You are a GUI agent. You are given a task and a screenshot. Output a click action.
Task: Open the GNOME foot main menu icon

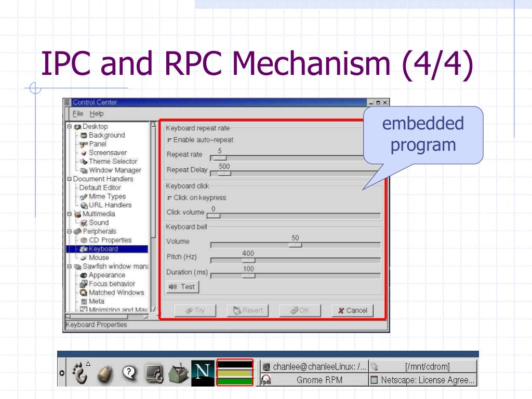(81, 373)
